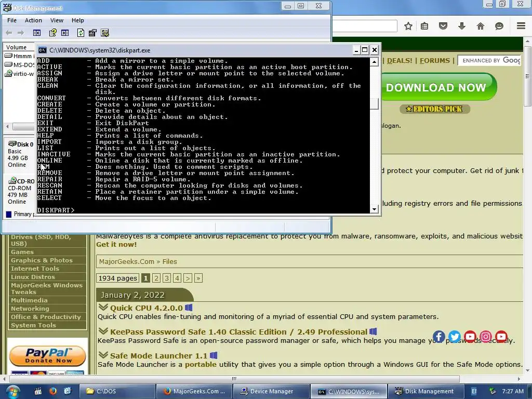Screen dimensions: 532x399
Task: Click the Primary partition blue legend swatch
Action: (9, 214)
